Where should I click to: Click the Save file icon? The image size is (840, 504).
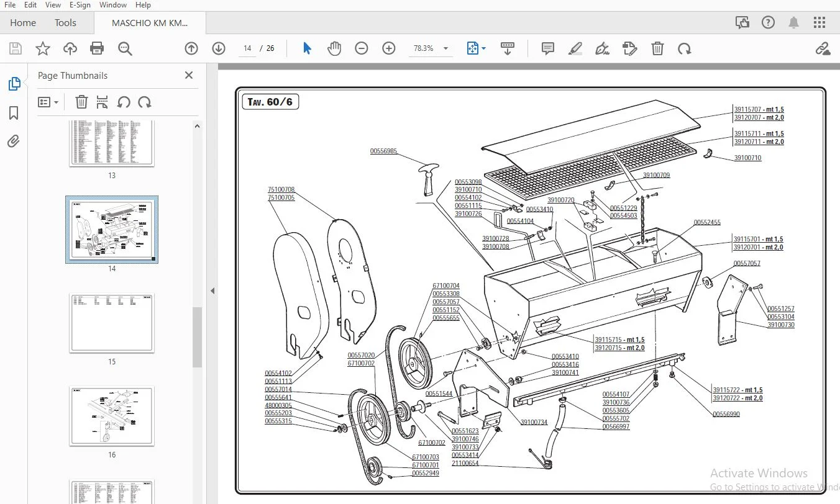click(x=16, y=48)
